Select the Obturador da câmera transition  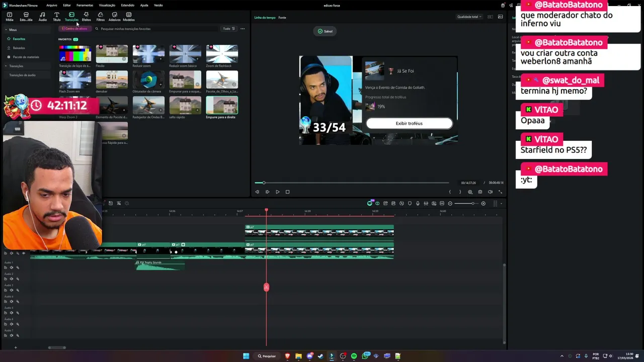click(x=148, y=80)
